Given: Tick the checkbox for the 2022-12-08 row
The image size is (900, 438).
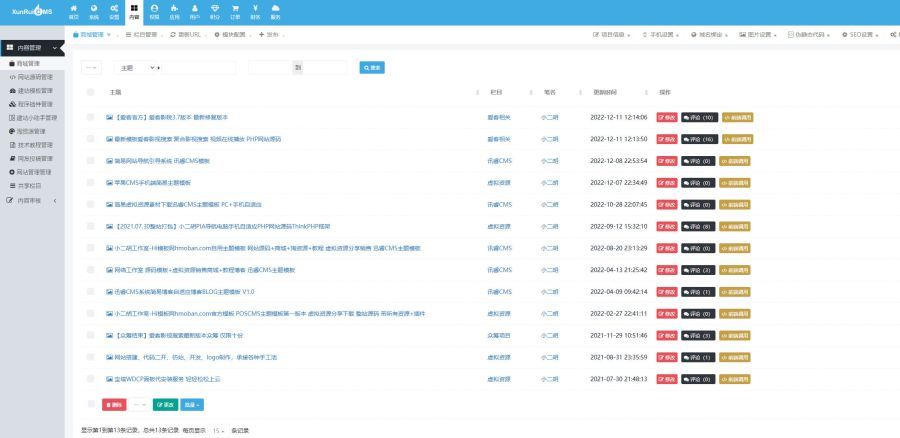Looking at the screenshot, I should coord(90,160).
